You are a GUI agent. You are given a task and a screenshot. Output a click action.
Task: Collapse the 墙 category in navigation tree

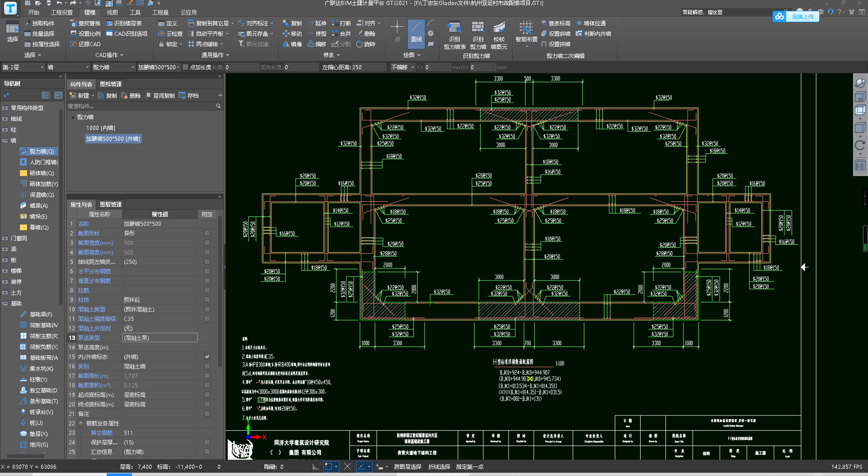(5, 140)
